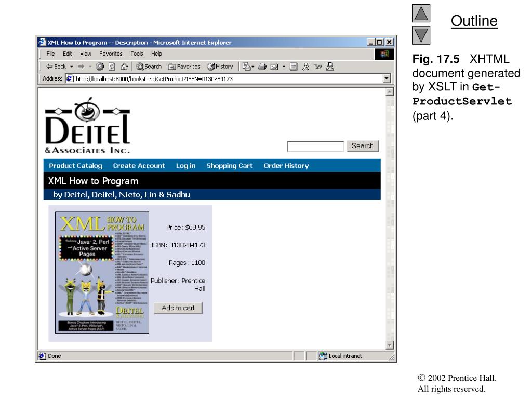The width and height of the screenshot is (532, 399).
Task: Click the Mail toolbar icon
Action: (246, 66)
